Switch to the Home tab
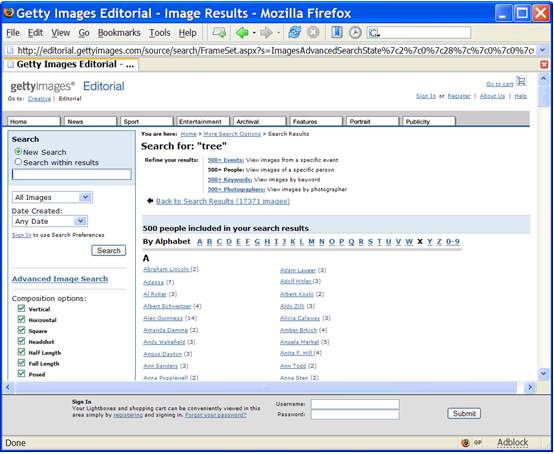 (x=34, y=121)
